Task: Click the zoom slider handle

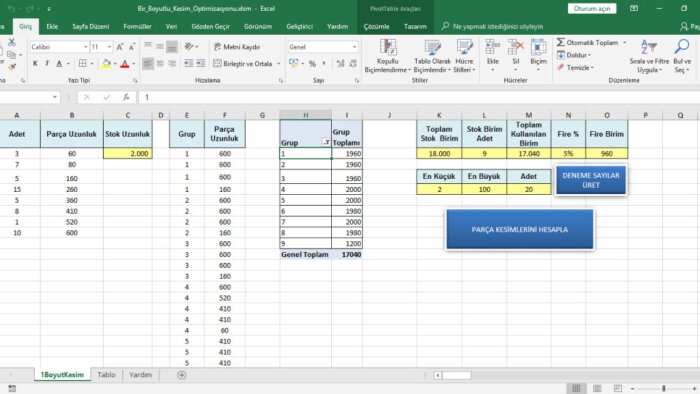Action: tap(664, 389)
